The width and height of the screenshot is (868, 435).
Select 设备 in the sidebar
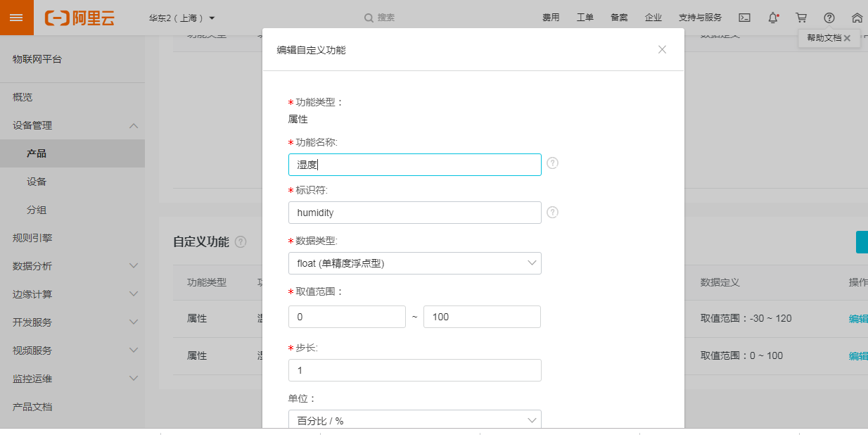click(x=37, y=182)
